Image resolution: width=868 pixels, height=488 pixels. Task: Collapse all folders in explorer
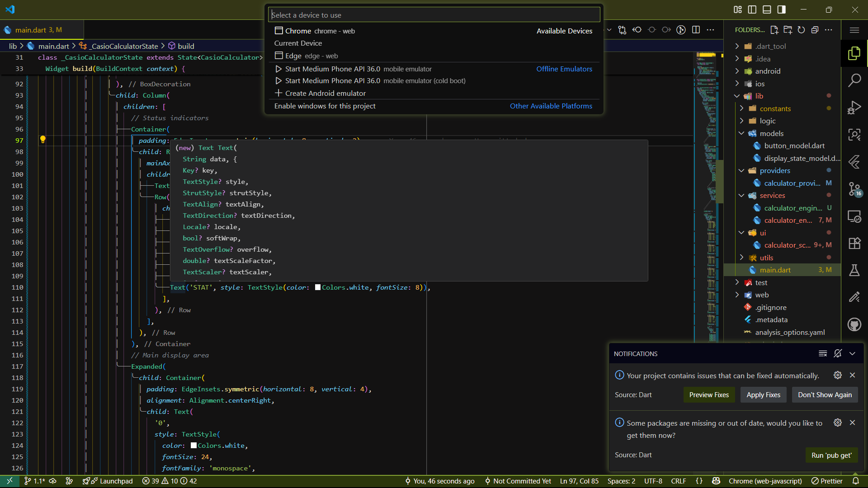815,30
